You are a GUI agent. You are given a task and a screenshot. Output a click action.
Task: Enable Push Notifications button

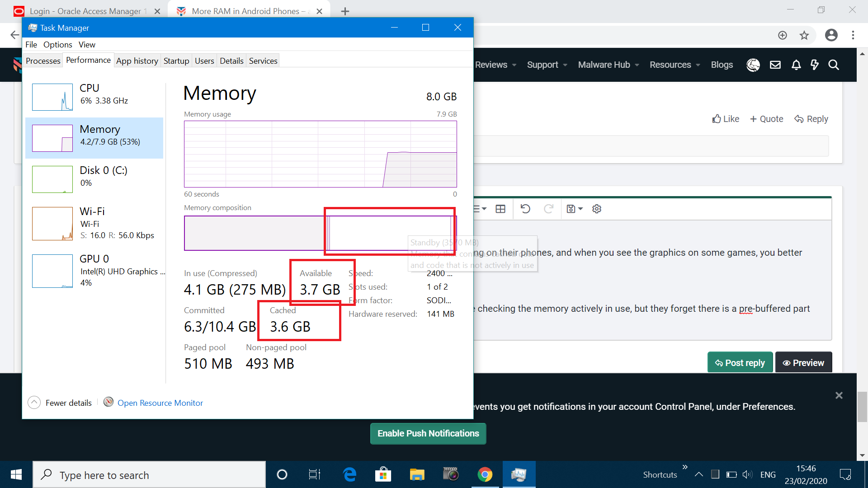tap(428, 433)
